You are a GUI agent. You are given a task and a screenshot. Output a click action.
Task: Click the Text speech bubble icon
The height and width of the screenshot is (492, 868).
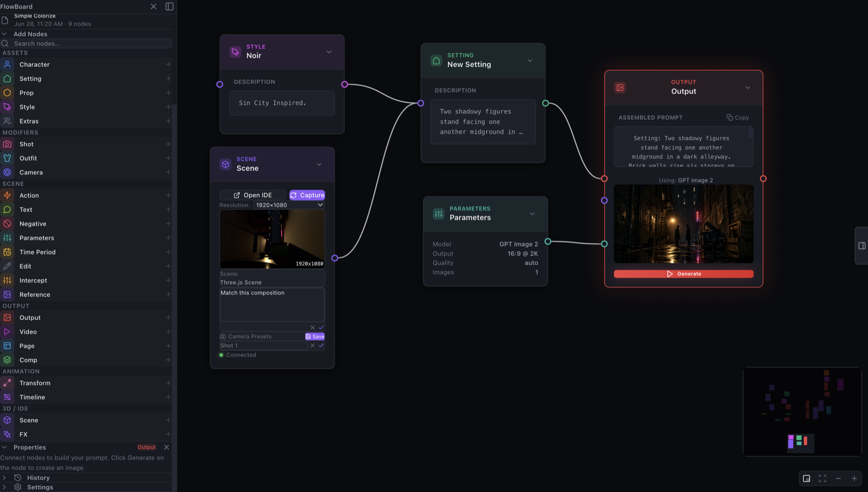tap(7, 210)
